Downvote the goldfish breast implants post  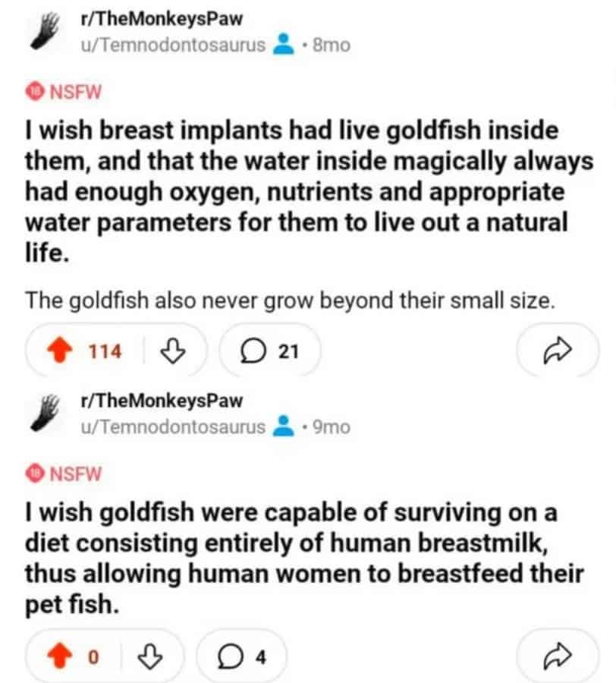click(x=174, y=351)
